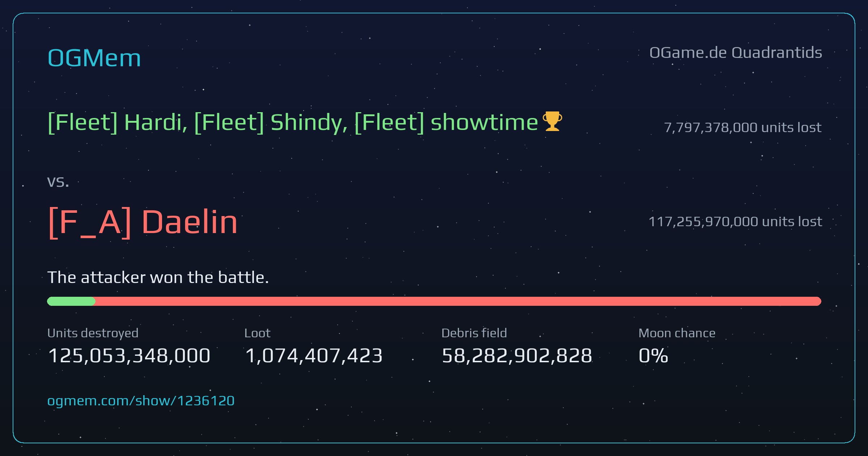Screen dimensions: 868x456
Task: Click the loot value 1,074,407,423
Action: click(x=314, y=355)
